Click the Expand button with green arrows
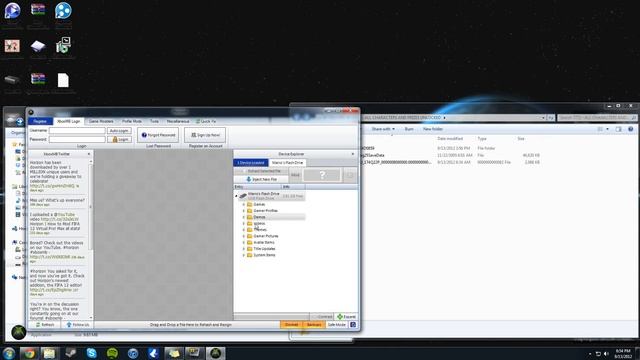Viewport: 640px width, 360px height. 346,316
